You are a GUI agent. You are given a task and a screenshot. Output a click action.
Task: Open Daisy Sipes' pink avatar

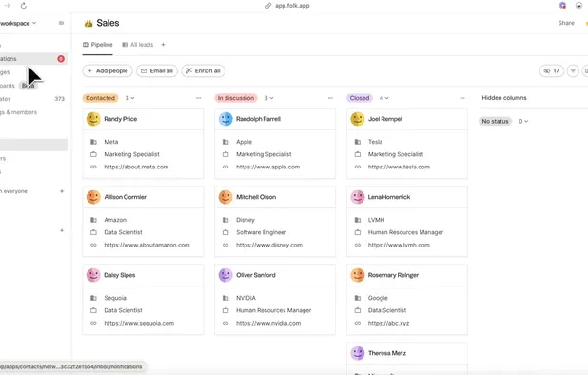coord(93,275)
